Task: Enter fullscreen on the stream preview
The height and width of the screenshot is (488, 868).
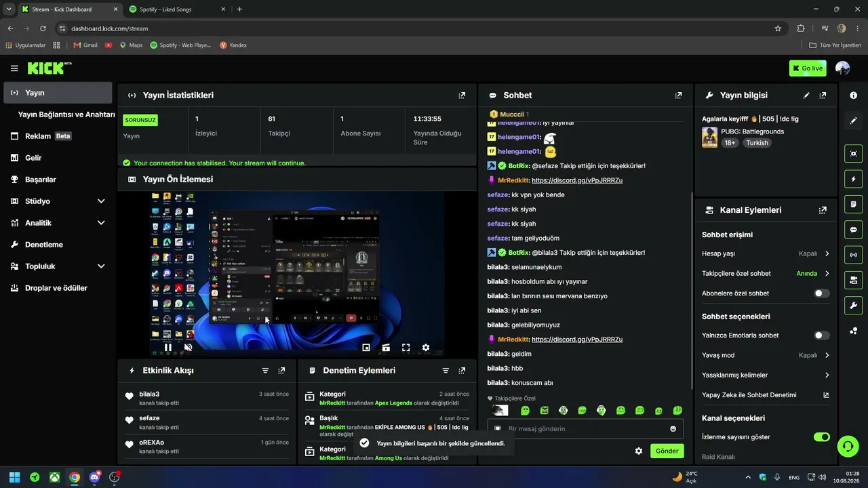Action: pos(406,348)
